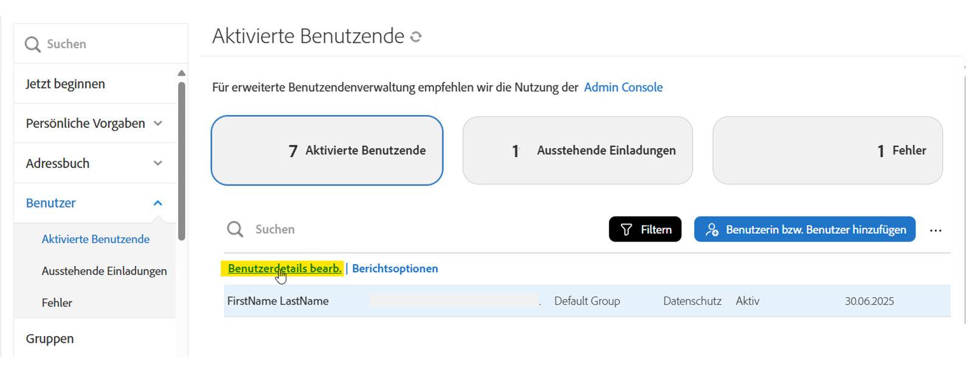
Task: Open the Jetzt beginnen menu item
Action: [x=66, y=84]
